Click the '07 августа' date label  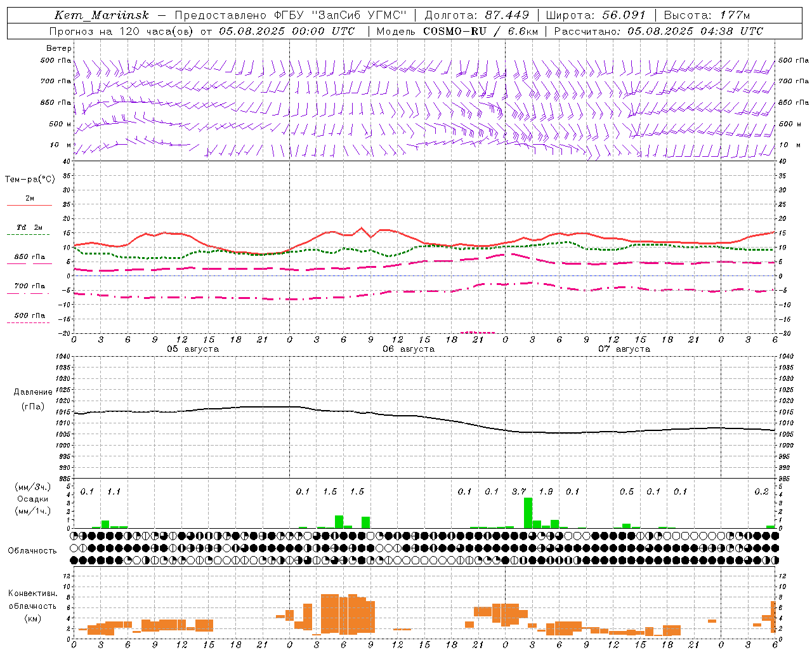pyautogui.click(x=624, y=349)
